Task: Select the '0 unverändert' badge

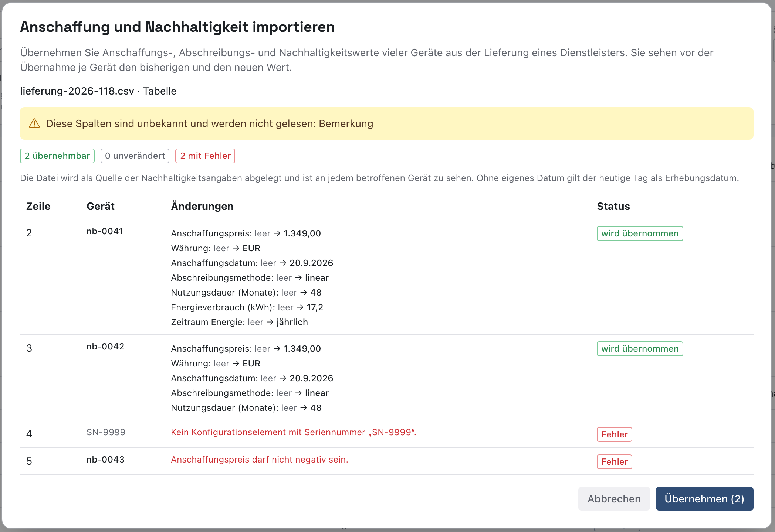Action: coord(135,156)
